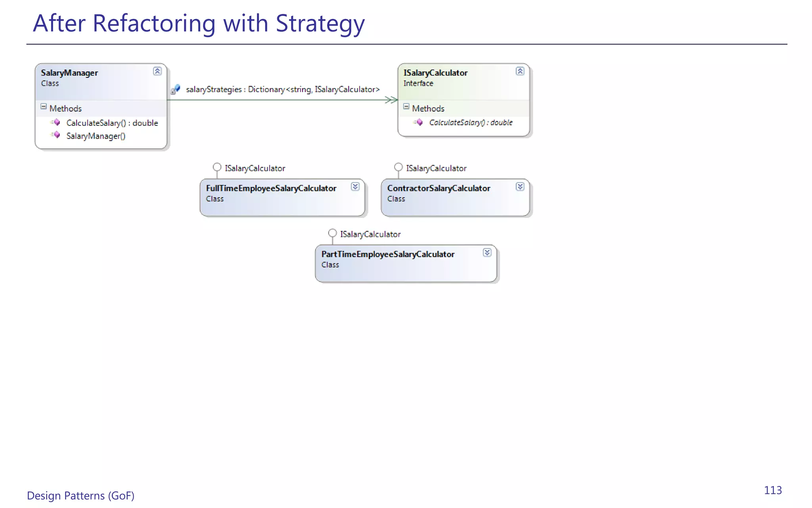
Task: Expand the ContractorSalaryCalculator class chevron
Action: [x=520, y=187]
